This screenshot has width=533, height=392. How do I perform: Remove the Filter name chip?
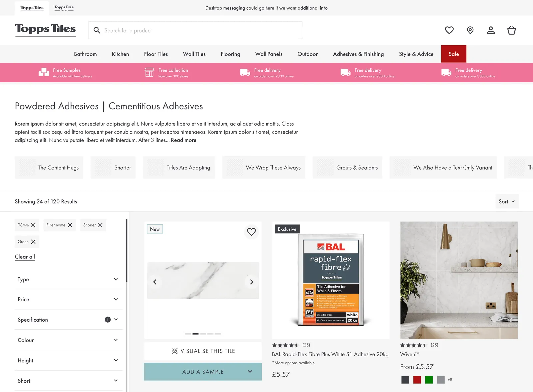click(x=70, y=225)
